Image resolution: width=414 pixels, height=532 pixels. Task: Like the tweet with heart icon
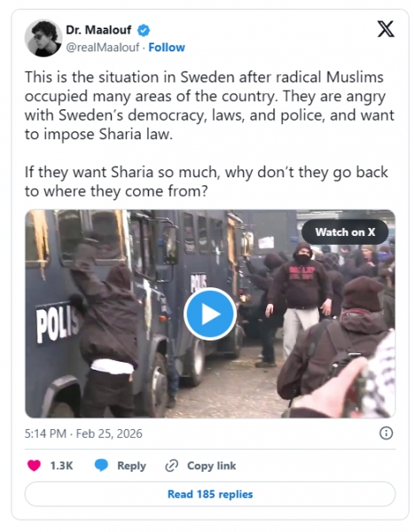pyautogui.click(x=34, y=465)
